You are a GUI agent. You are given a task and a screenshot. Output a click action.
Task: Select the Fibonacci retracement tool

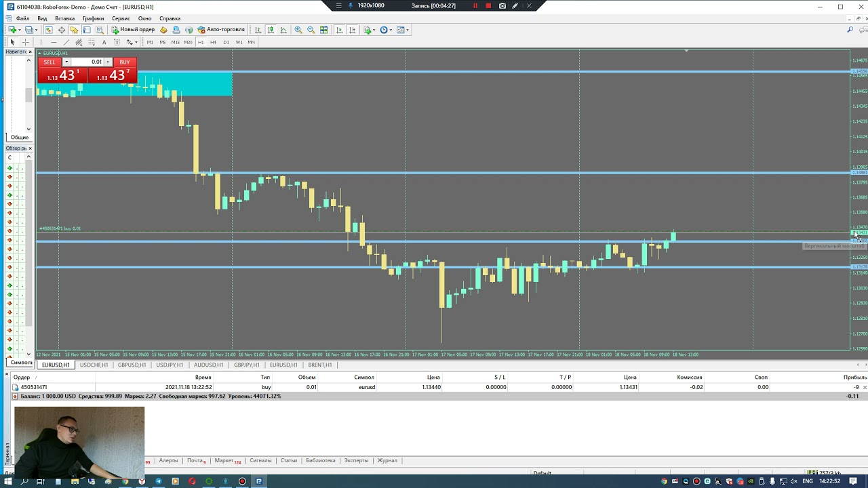click(92, 42)
